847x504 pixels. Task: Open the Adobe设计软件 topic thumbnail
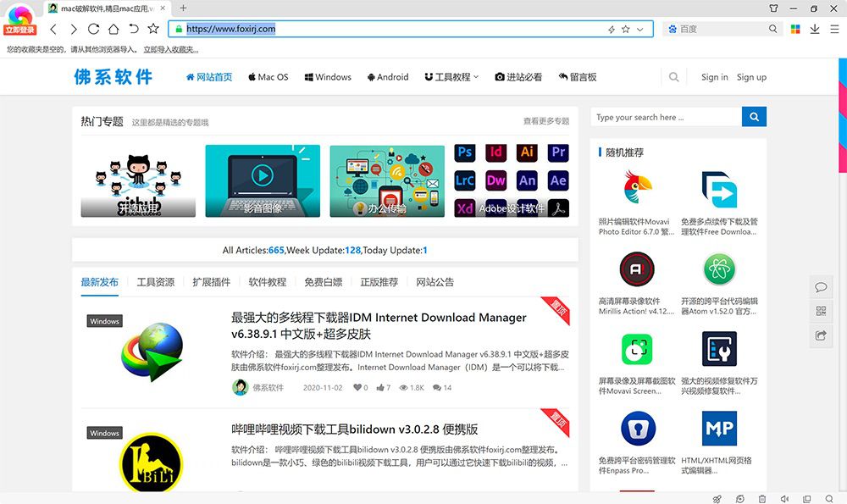pyautogui.click(x=512, y=180)
